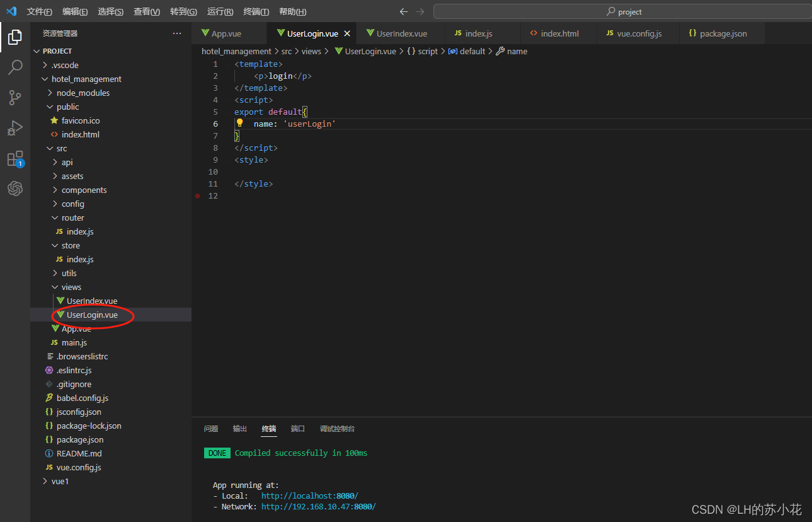Expand the components folder
Viewport: 812px width, 522px height.
coord(111,190)
